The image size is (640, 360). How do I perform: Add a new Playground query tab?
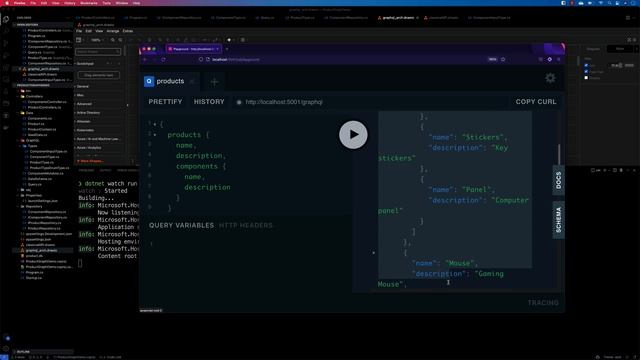click(x=214, y=82)
